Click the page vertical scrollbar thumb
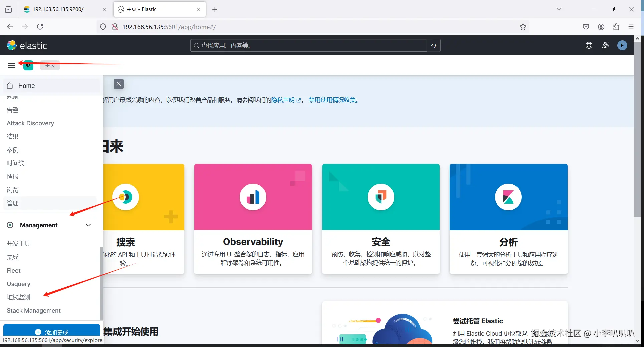The height and width of the screenshot is (347, 644). (x=637, y=130)
